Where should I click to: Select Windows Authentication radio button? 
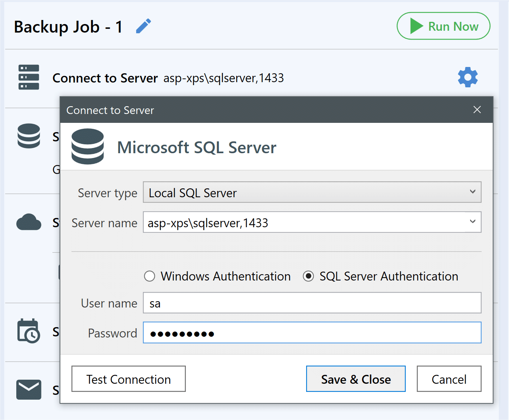pyautogui.click(x=150, y=276)
